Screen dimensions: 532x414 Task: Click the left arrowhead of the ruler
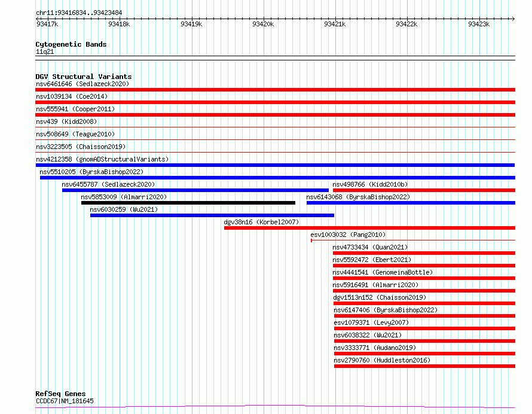click(x=37, y=19)
